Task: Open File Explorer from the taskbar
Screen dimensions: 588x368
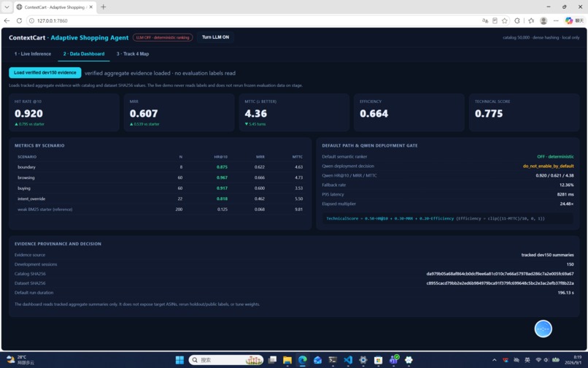Action: point(287,360)
